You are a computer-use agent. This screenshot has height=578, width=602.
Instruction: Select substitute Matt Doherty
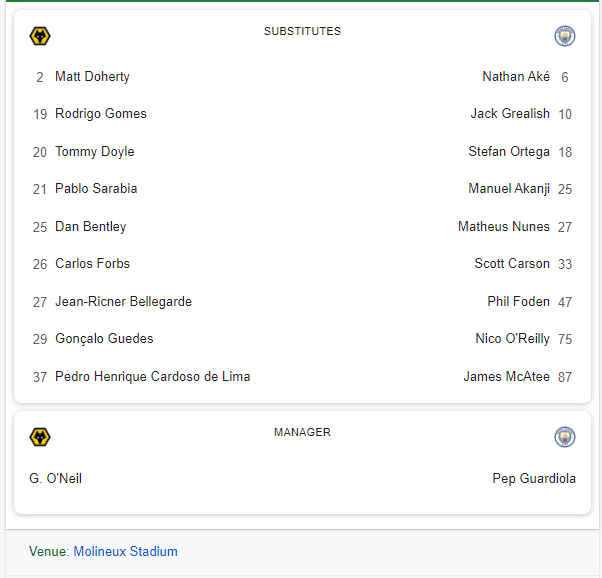click(x=92, y=77)
